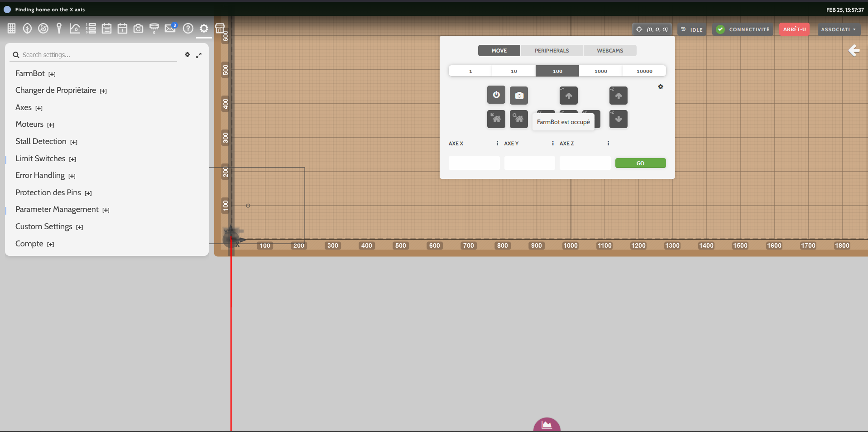This screenshot has height=432, width=868.
Task: Open the Settings gear icon in toolbar
Action: coord(204,29)
